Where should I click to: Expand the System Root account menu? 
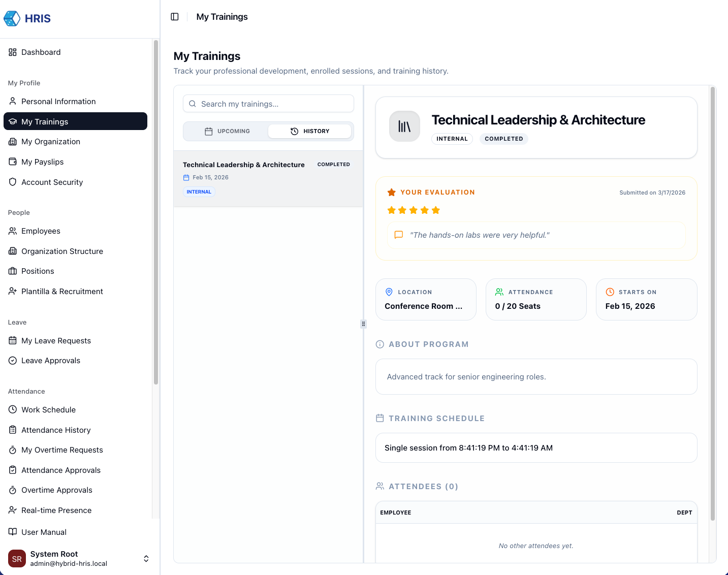(146, 559)
